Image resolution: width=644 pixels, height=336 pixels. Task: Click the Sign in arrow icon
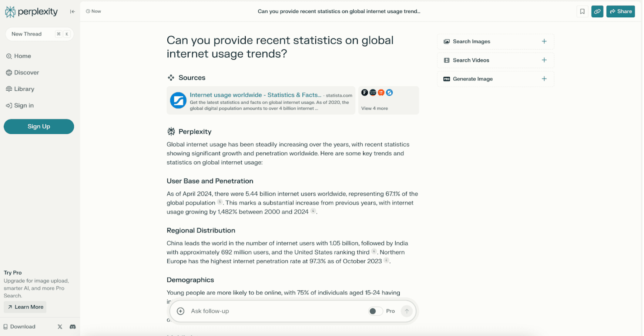[9, 105]
